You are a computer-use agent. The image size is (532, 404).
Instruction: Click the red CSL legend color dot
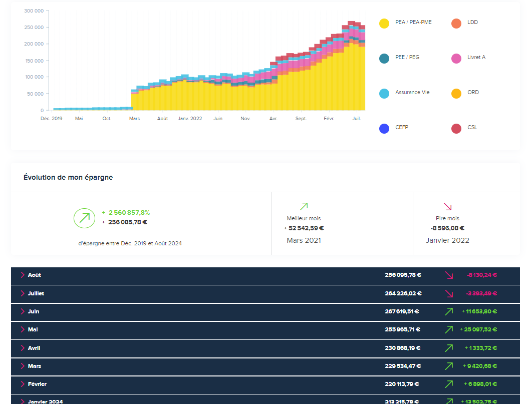pos(456,129)
